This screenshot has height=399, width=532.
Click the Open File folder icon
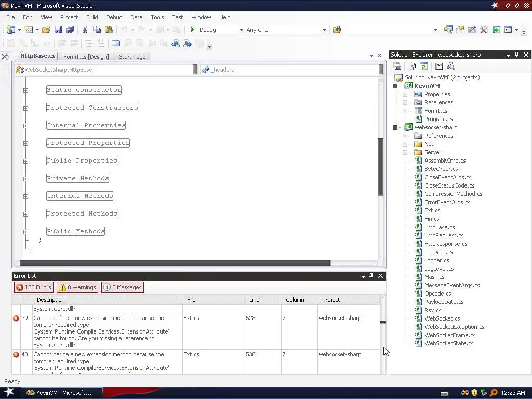46,30
